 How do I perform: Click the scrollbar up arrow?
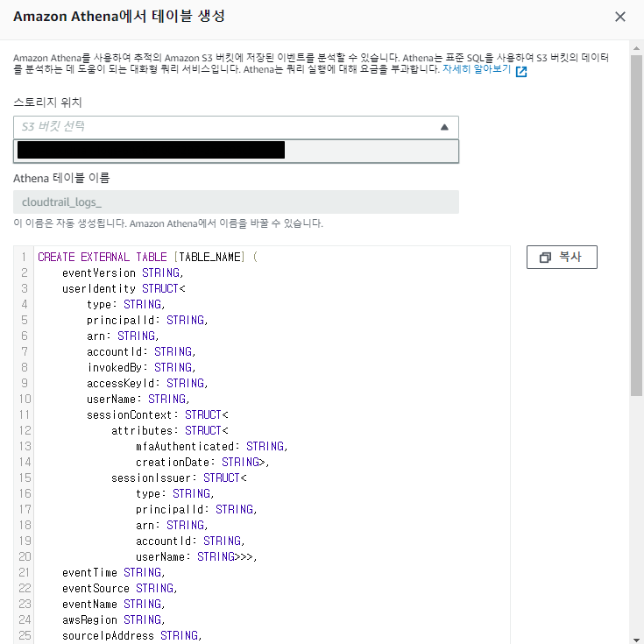(636, 48)
